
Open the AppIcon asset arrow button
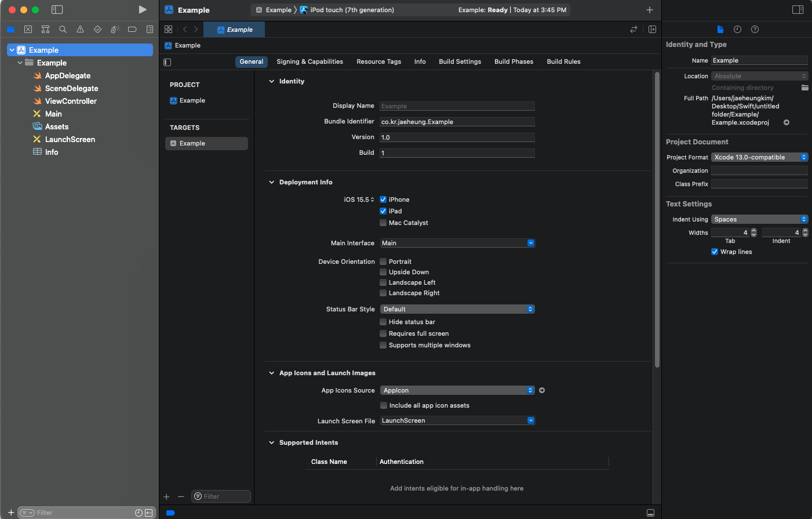(542, 390)
